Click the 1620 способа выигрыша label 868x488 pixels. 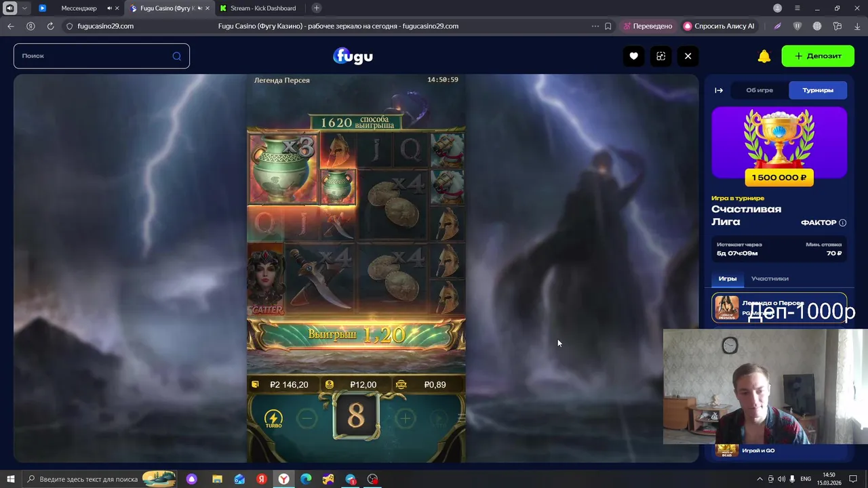click(357, 122)
